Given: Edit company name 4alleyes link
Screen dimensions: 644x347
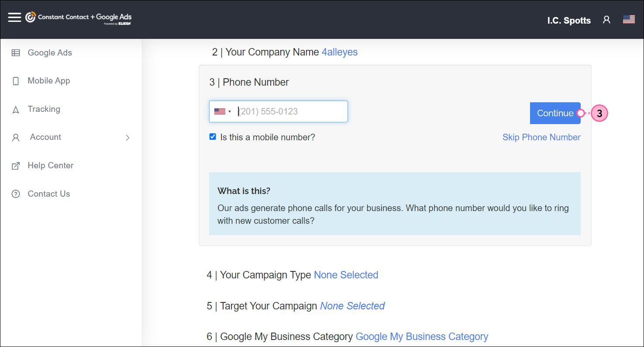Looking at the screenshot, I should point(340,52).
